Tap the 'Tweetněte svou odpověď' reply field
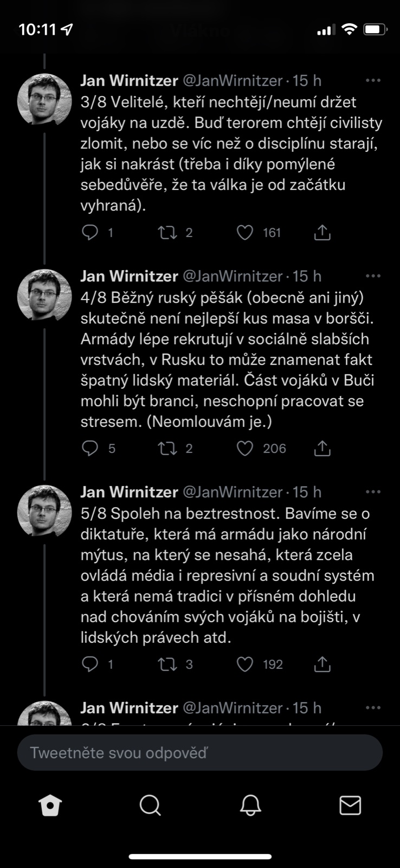 [200, 752]
